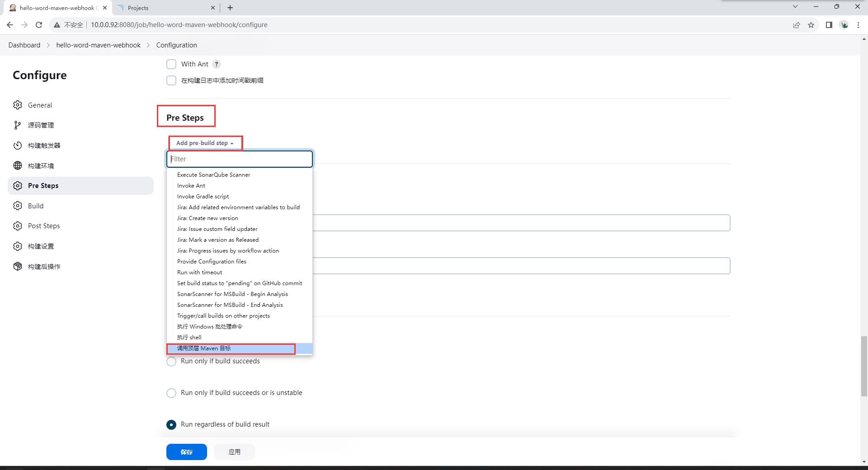Select SonarScanner for MSBuild - Begin Analysis

point(240,294)
